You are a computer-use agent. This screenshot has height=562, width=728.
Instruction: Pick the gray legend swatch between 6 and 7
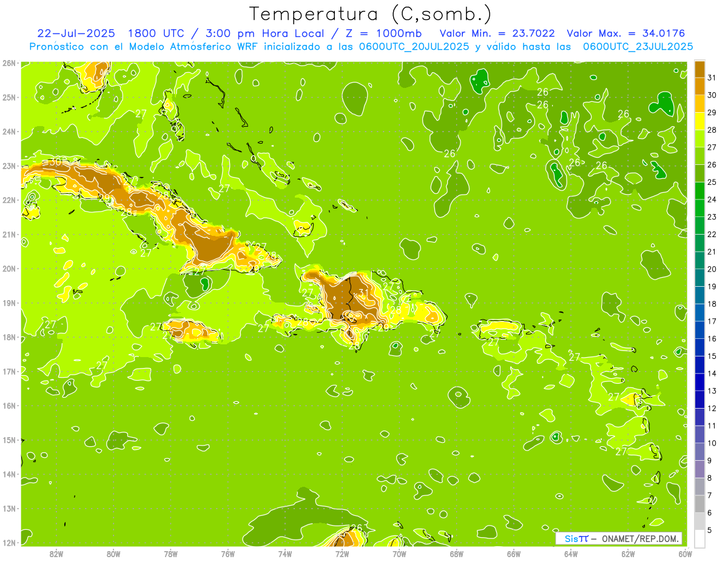pos(700,503)
